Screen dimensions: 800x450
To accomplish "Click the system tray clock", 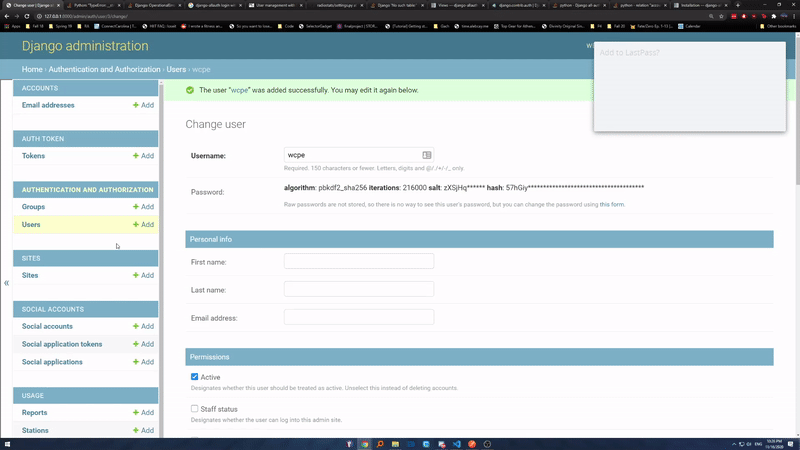I will [774, 444].
